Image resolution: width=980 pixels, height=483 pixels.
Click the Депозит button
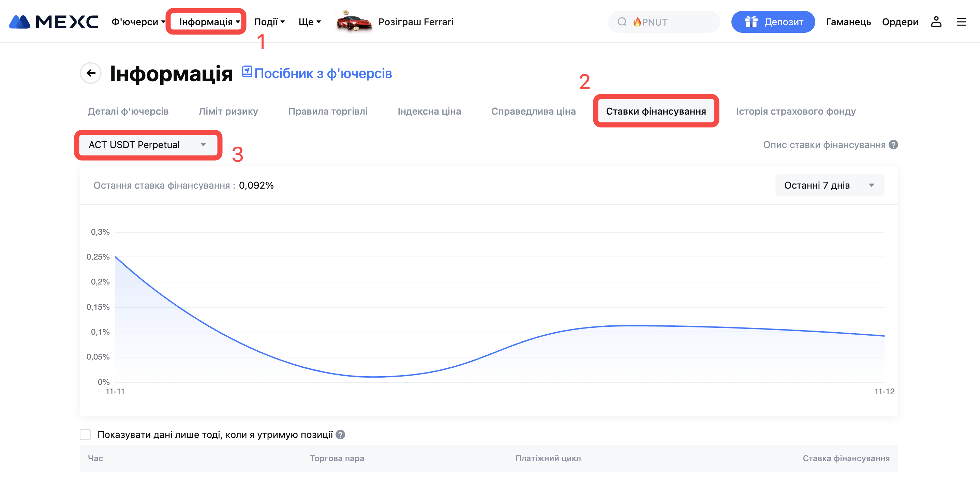coord(773,22)
